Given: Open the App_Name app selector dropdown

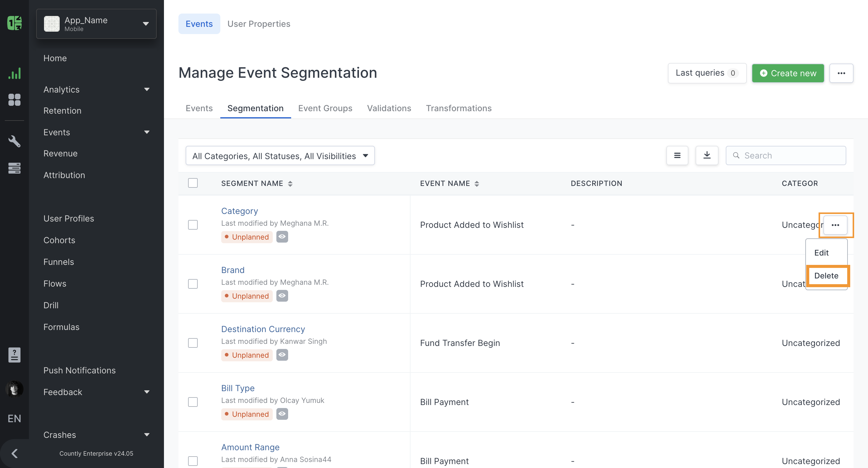Looking at the screenshot, I should coord(96,24).
